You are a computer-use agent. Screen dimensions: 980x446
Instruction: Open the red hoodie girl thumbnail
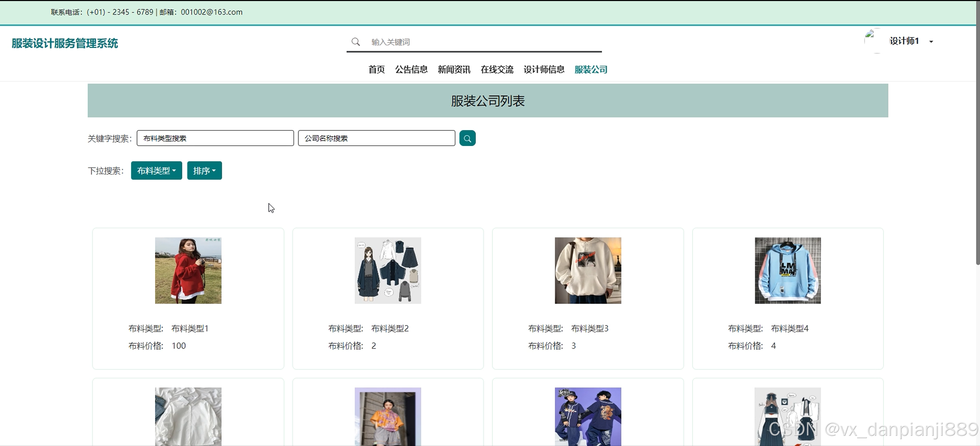188,271
